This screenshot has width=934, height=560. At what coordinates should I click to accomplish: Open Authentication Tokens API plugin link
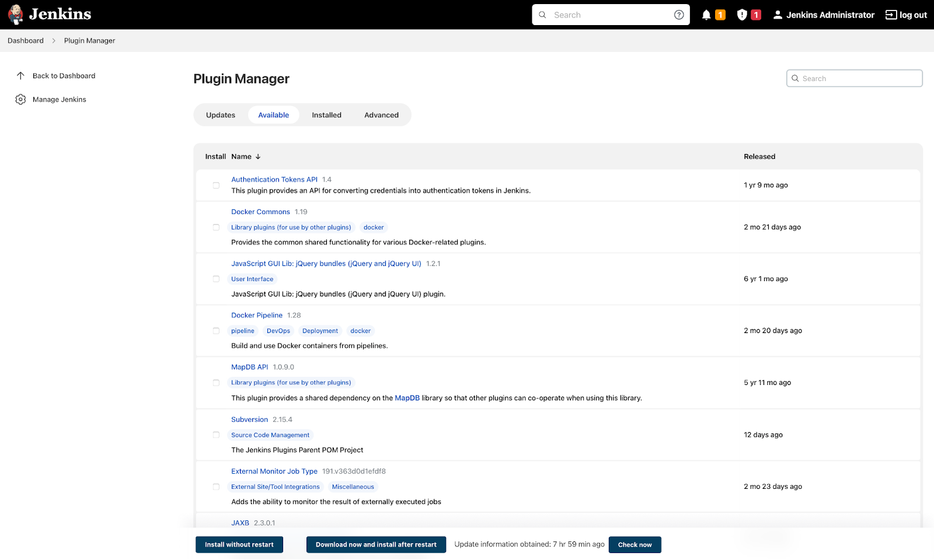pos(274,180)
